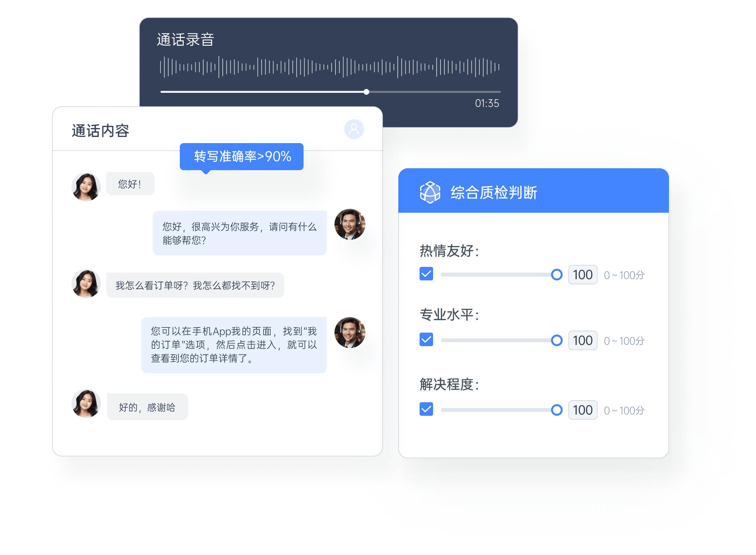The width and height of the screenshot is (756, 555).
Task: Click the 热情友好 score input showing 100
Action: click(x=582, y=275)
